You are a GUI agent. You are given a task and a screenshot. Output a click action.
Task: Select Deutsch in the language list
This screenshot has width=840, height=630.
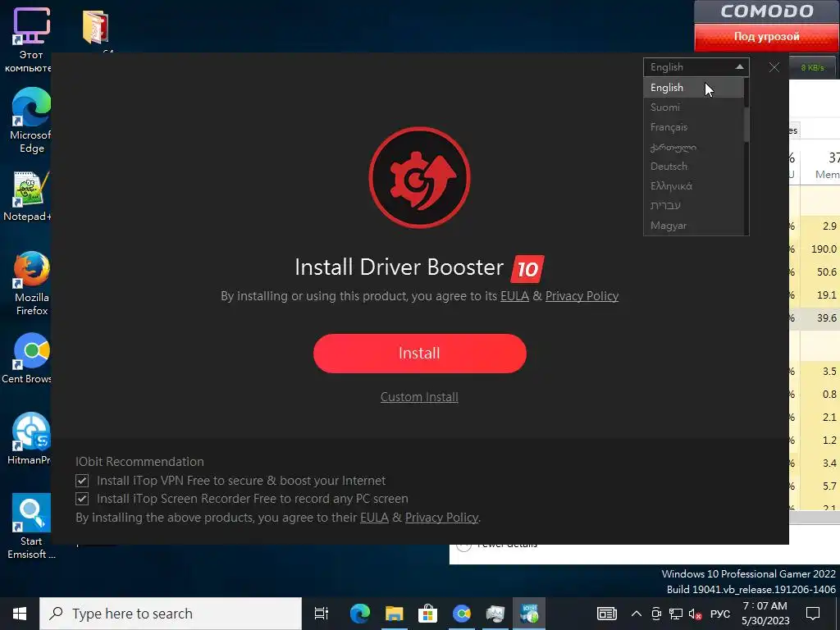[x=693, y=166]
